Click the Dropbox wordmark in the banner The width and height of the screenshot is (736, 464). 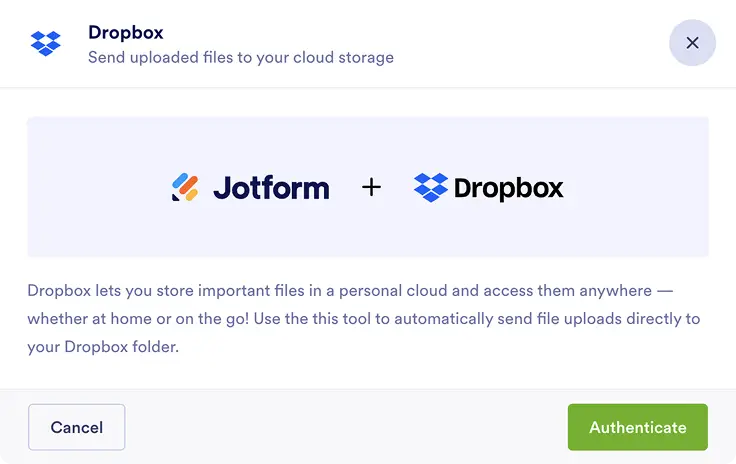click(x=509, y=187)
